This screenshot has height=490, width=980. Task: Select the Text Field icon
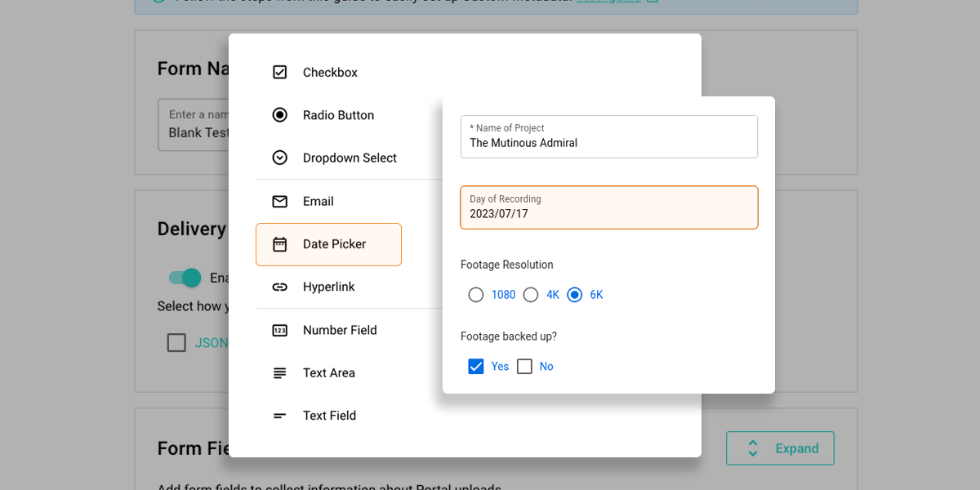pos(280,415)
